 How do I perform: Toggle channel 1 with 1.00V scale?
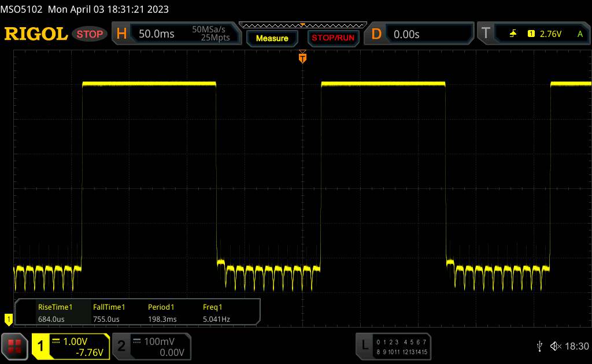71,346
